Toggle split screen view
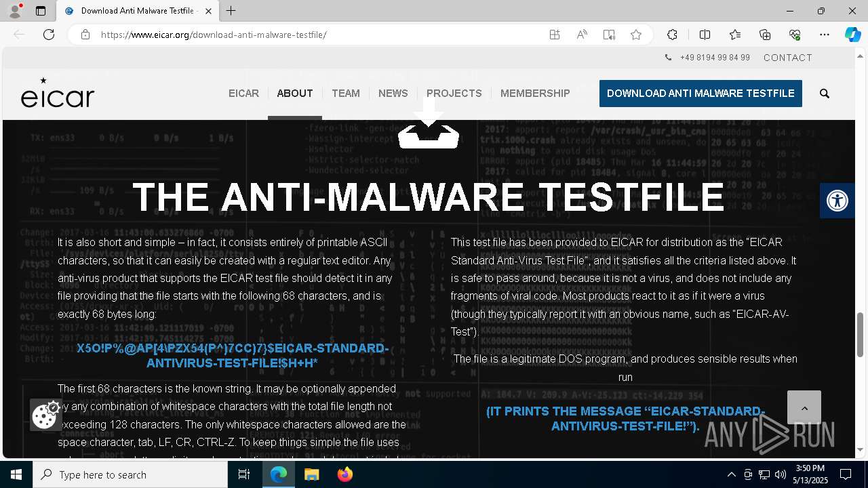The width and height of the screenshot is (868, 488). [705, 35]
